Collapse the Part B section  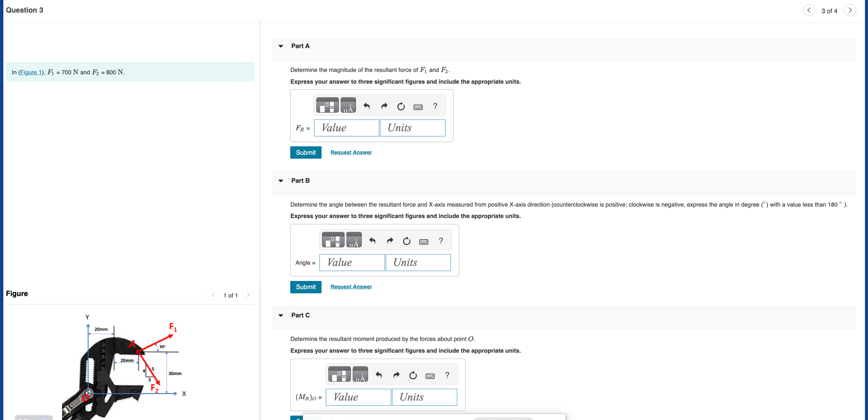[281, 181]
